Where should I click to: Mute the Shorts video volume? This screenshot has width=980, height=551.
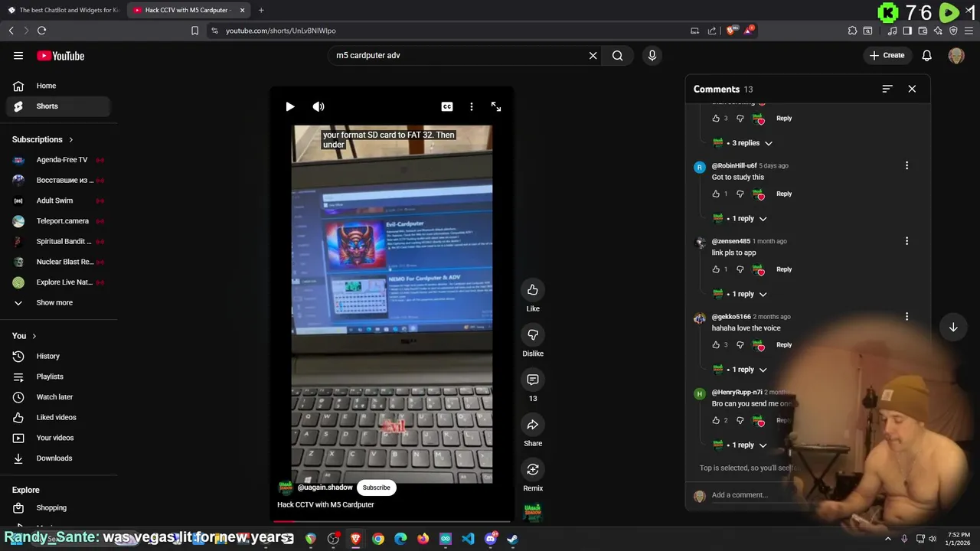coord(318,106)
